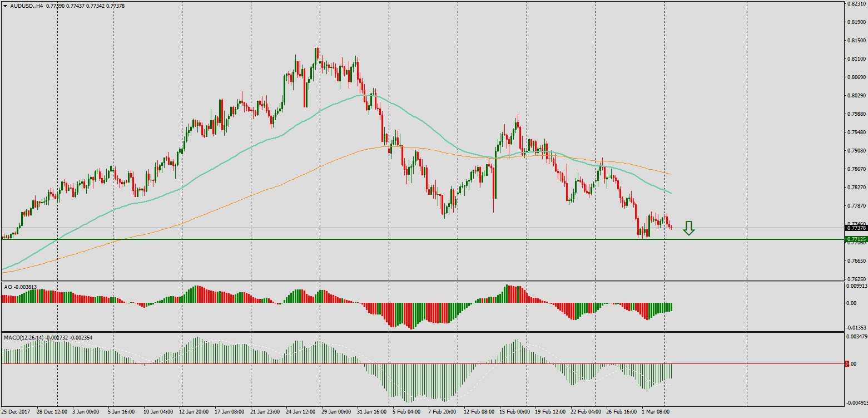The image size is (868, 418).
Task: Click the black 0.77378 current price tag
Action: pos(856,228)
